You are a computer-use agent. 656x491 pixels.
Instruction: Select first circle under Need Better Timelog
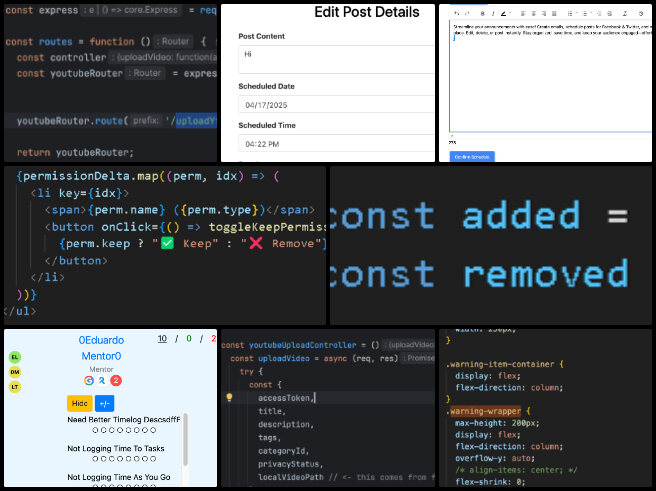(95, 430)
